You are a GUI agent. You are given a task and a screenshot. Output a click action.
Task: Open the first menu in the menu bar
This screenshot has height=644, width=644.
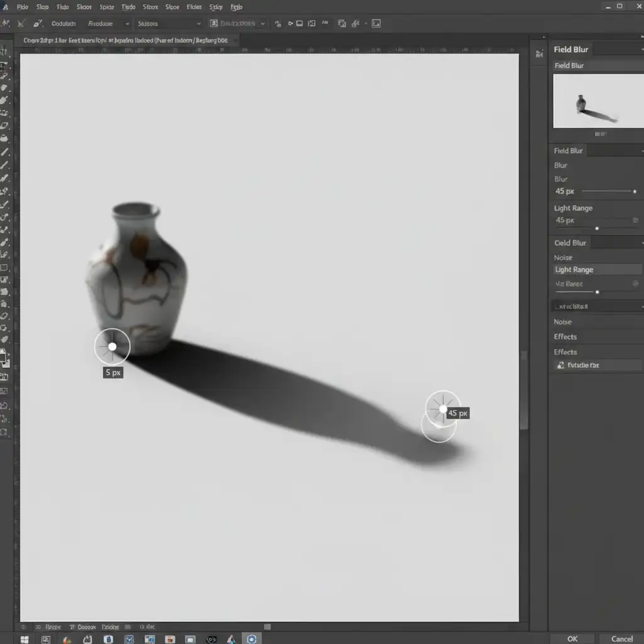click(x=22, y=7)
